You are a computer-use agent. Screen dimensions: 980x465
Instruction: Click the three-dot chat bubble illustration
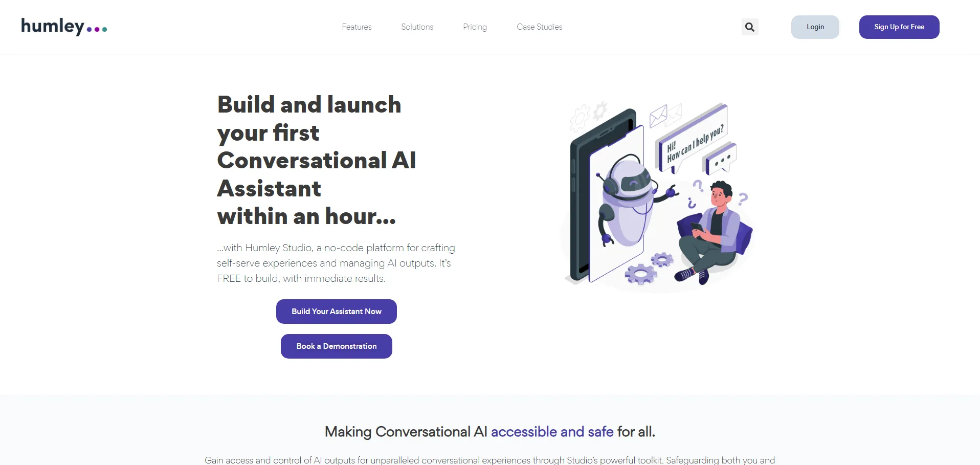(x=721, y=159)
